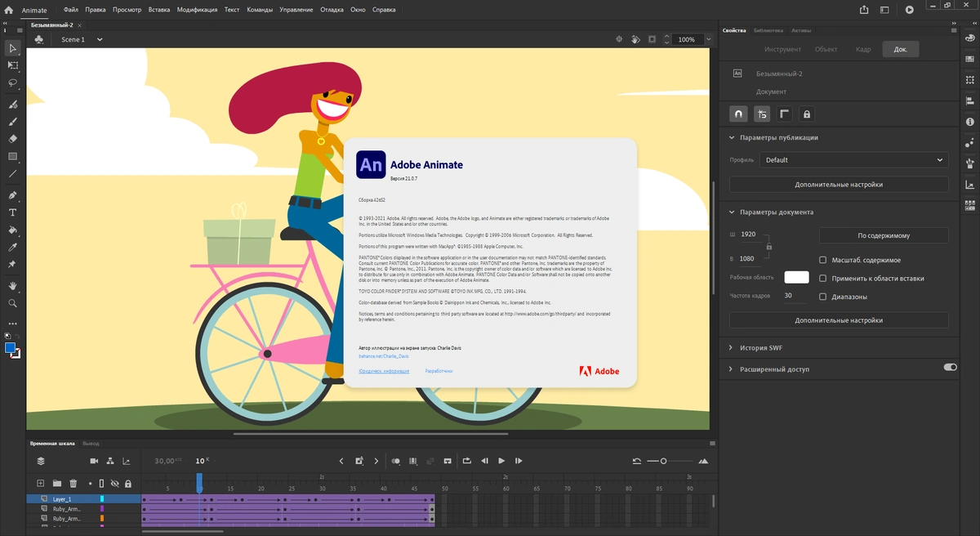Expand the Расширенный доступ section
Viewport: 980px width, 536px height.
pos(732,368)
